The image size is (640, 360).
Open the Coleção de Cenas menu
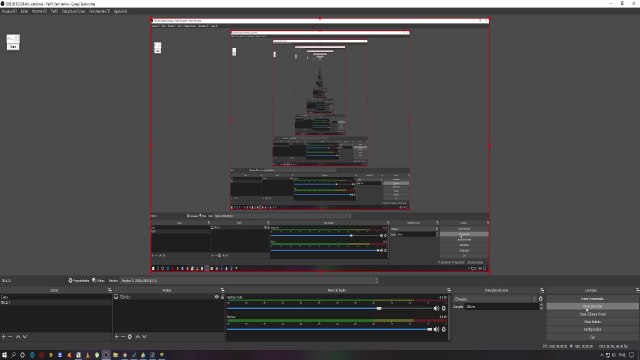click(x=73, y=11)
